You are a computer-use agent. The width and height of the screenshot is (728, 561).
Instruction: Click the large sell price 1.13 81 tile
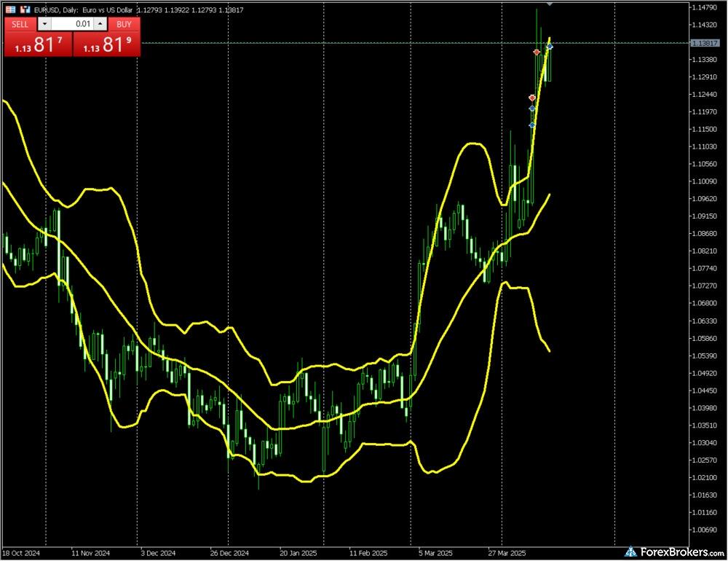pyautogui.click(x=37, y=44)
